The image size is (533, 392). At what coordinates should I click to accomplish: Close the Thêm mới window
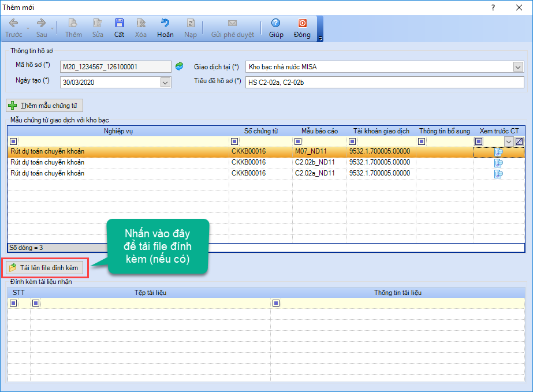[x=519, y=8]
